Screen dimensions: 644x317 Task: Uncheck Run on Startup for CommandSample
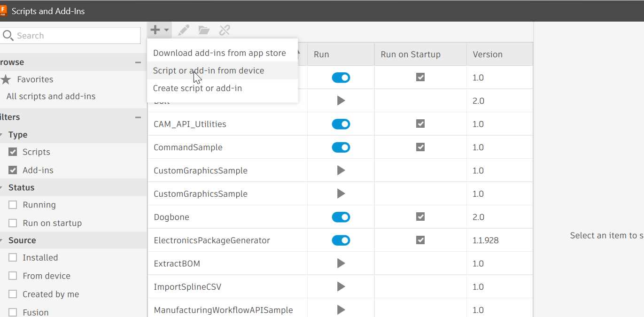click(x=420, y=147)
